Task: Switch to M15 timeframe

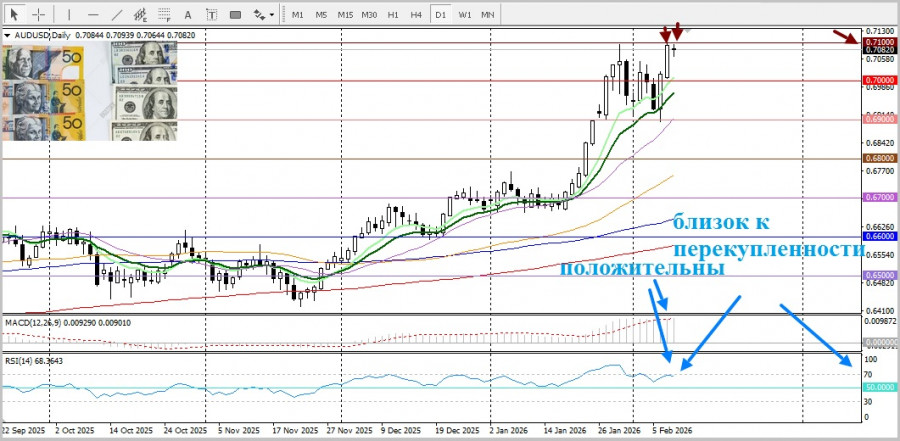Action: 345,14
